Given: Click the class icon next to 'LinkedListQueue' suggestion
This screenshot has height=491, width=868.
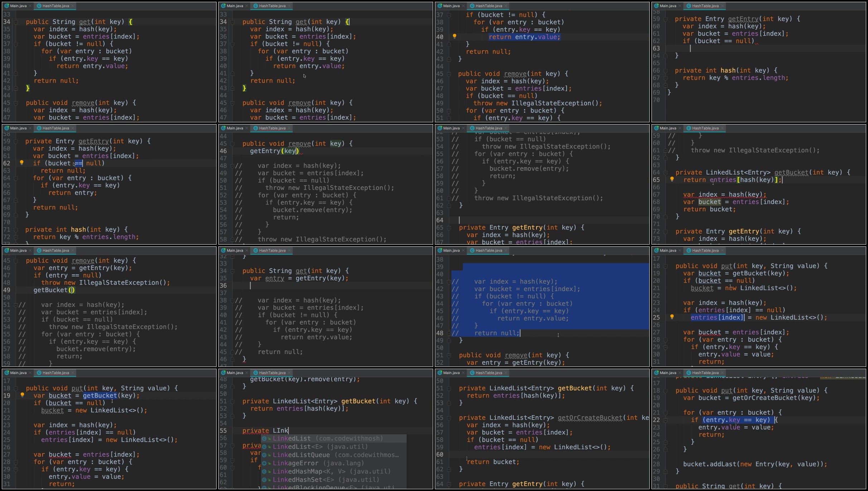Looking at the screenshot, I should [x=264, y=455].
